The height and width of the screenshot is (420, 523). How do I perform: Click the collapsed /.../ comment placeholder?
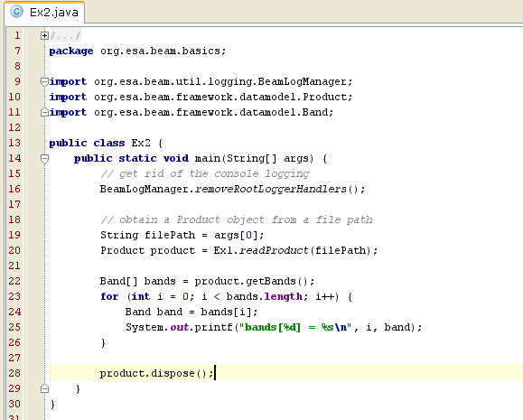65,36
